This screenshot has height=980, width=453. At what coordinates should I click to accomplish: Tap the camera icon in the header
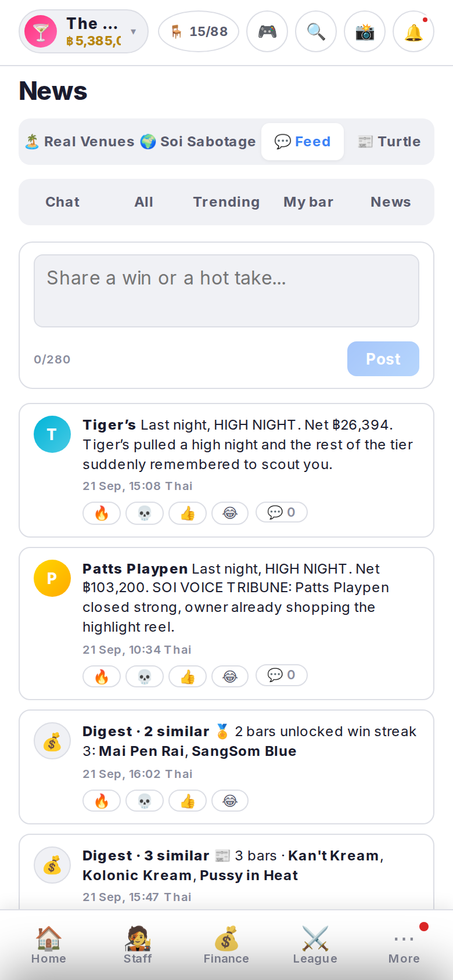tap(365, 31)
